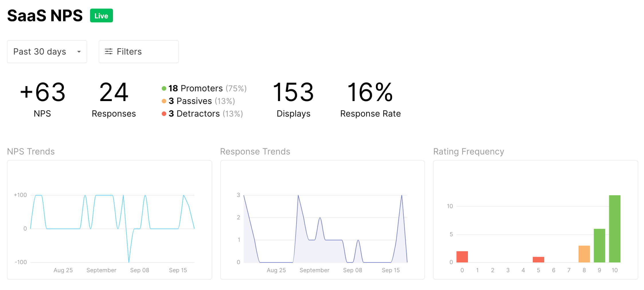Click the 3 Detractors (13%) line
Image resolution: width=644 pixels, height=290 pixels.
(202, 114)
